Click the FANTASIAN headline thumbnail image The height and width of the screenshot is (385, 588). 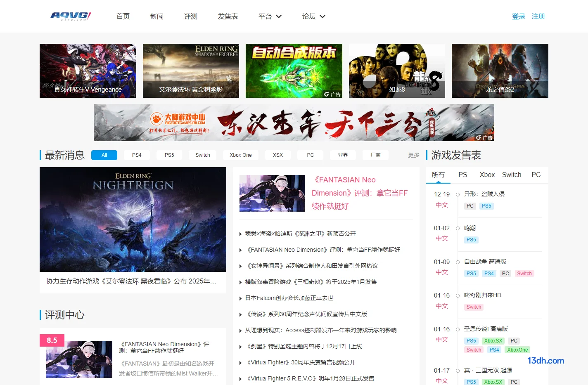(272, 193)
